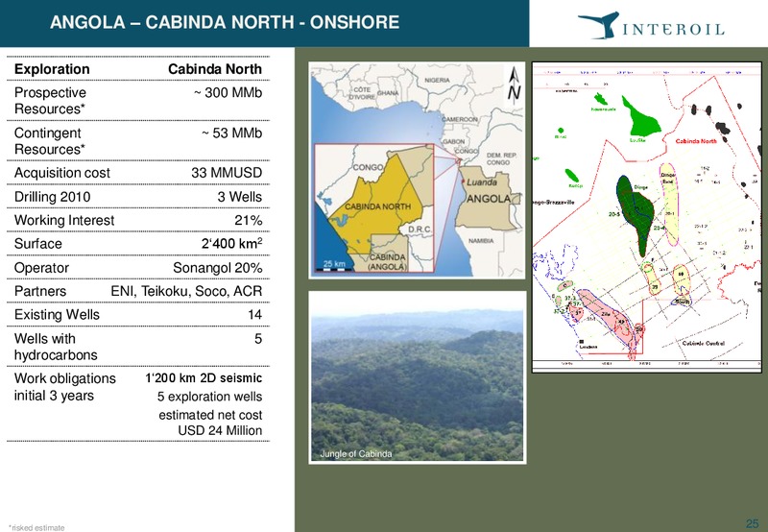Viewport: 768px width, 532px height.
Task: Click the '5 exploration wells' text
Action: 209,397
